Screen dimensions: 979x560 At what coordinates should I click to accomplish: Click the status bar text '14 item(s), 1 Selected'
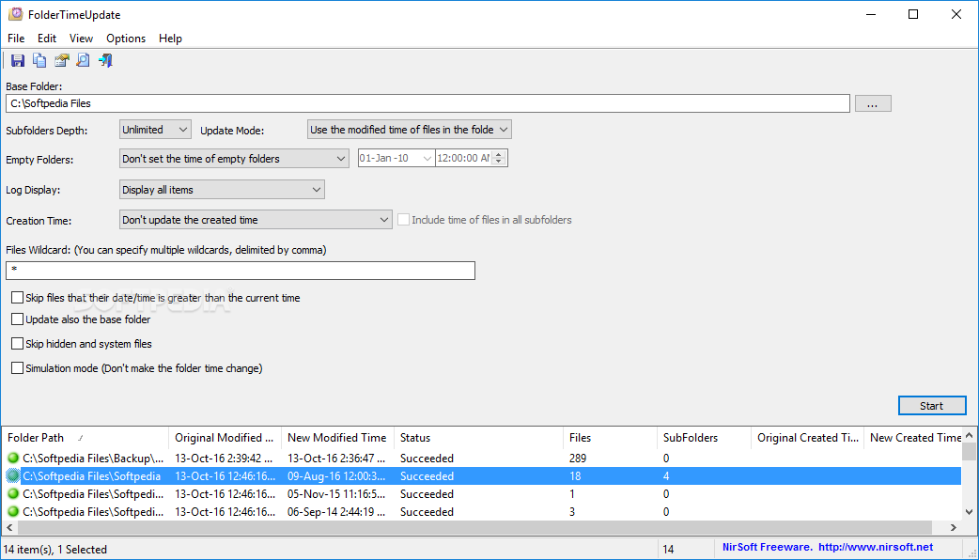[x=55, y=550]
